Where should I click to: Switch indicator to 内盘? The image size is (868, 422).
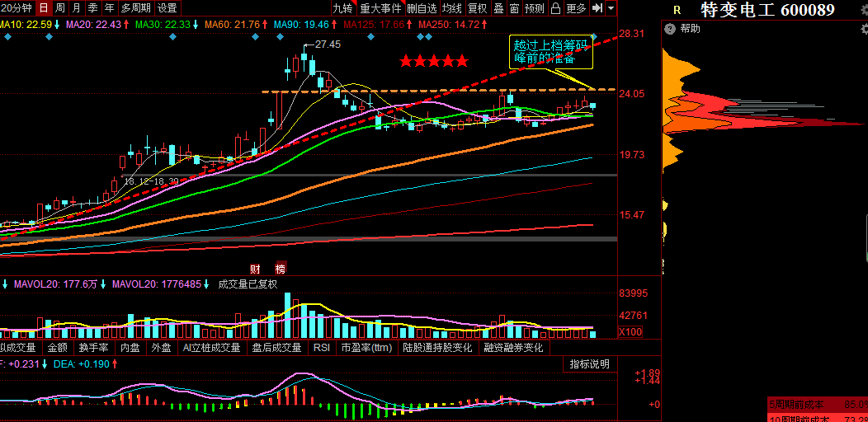[130, 348]
